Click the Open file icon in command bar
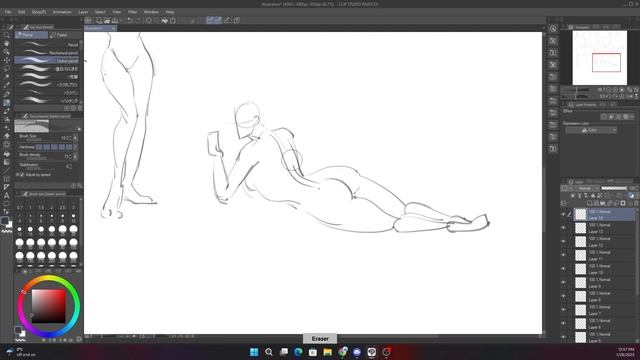The image size is (640, 360). (x=107, y=20)
